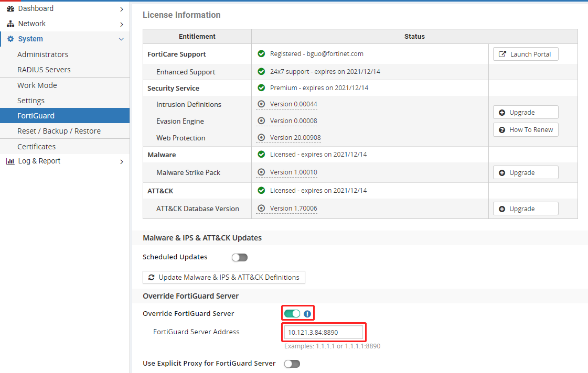The width and height of the screenshot is (588, 373).
Task: Click the refresh icon on Update Definitions button
Action: coord(152,278)
